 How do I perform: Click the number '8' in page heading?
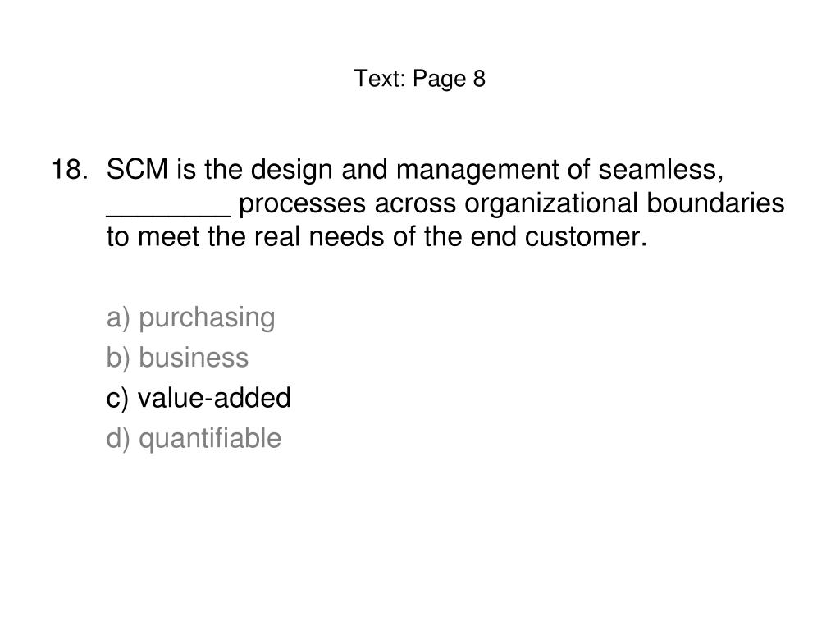(479, 79)
